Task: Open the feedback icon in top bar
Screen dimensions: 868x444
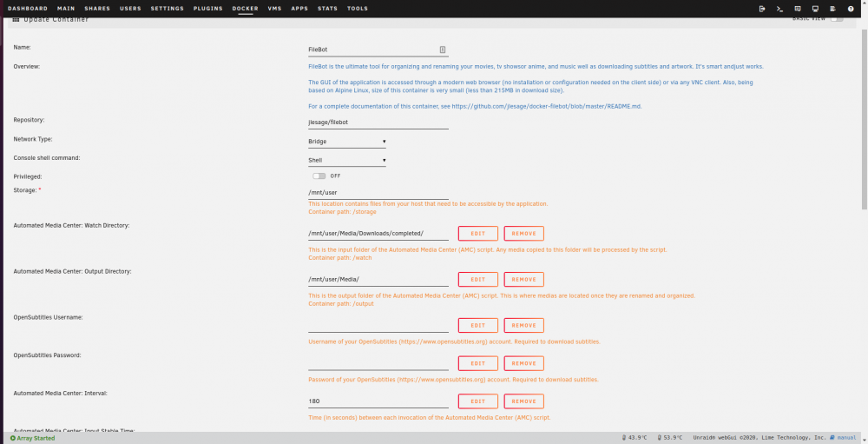Action: tap(798, 9)
